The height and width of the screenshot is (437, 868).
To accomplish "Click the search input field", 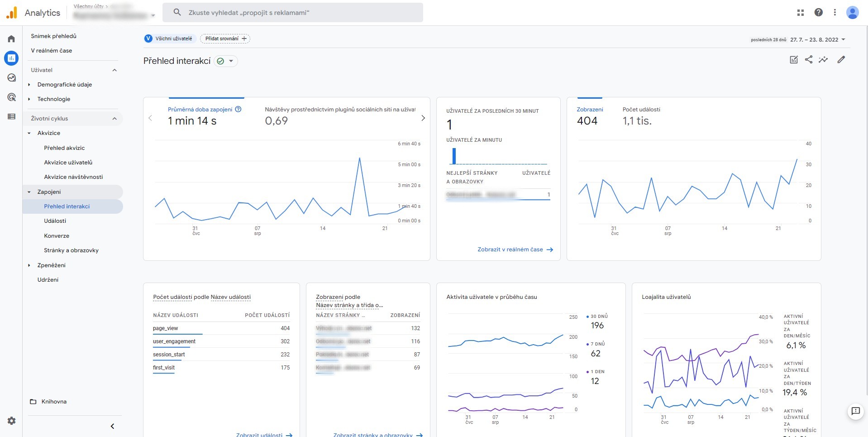I will click(293, 13).
